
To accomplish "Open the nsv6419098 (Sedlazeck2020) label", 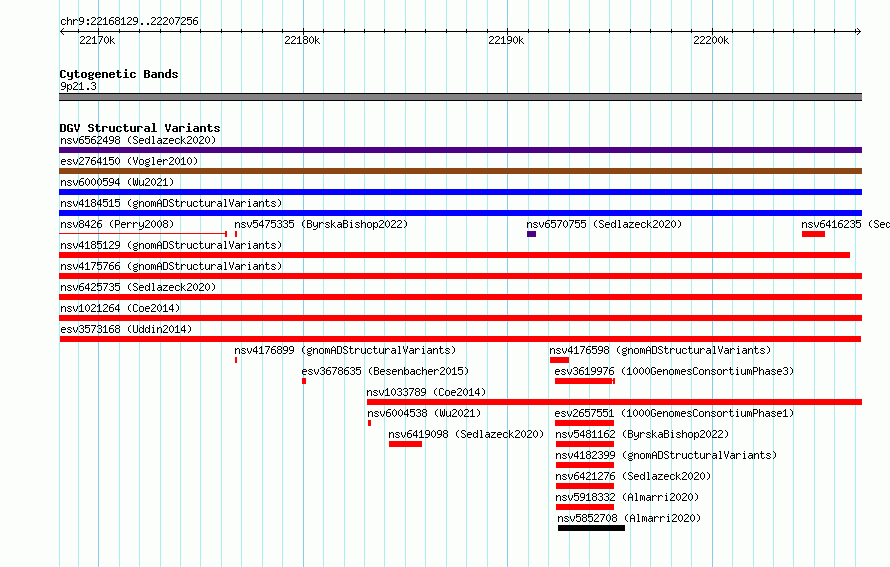I will coord(466,434).
